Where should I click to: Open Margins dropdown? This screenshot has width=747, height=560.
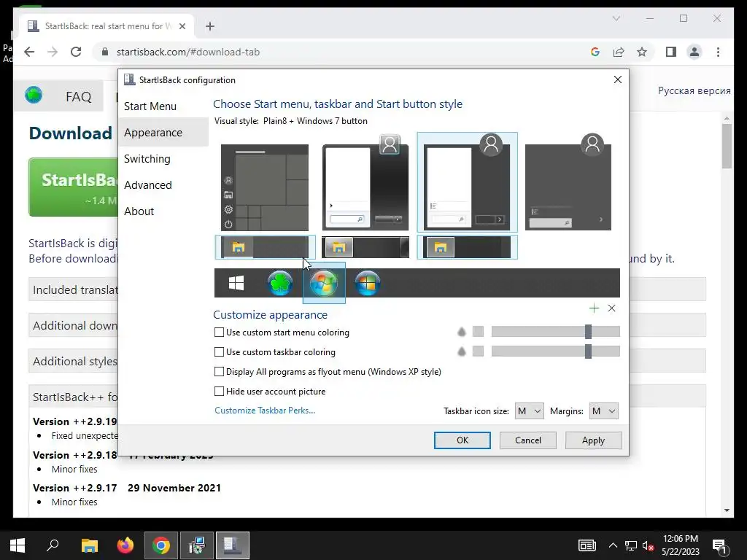click(603, 411)
